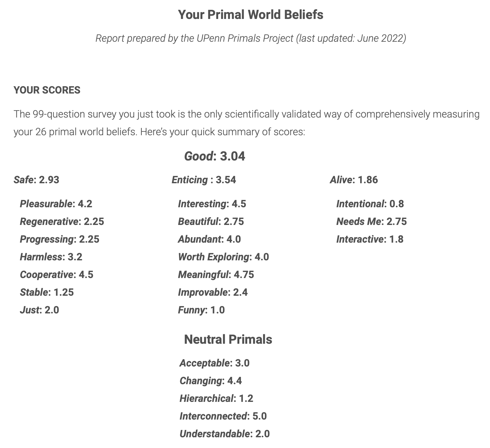The image size is (490, 448).
Task: Click the 'YOUR SCORES' heading
Action: (x=47, y=90)
